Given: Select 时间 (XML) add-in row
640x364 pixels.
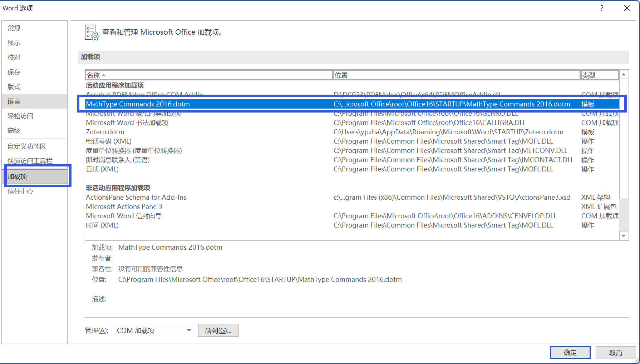Looking at the screenshot, I should [352, 225].
